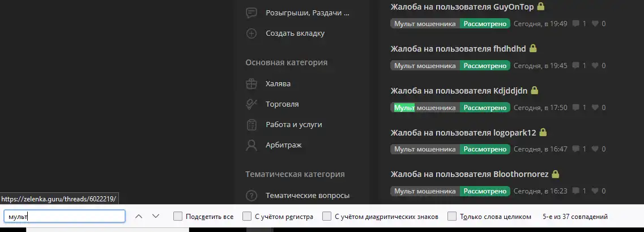Image resolution: width=644 pixels, height=232 pixels.
Task: Click the comment icon in the 16:47 thread row
Action: pyautogui.click(x=576, y=149)
